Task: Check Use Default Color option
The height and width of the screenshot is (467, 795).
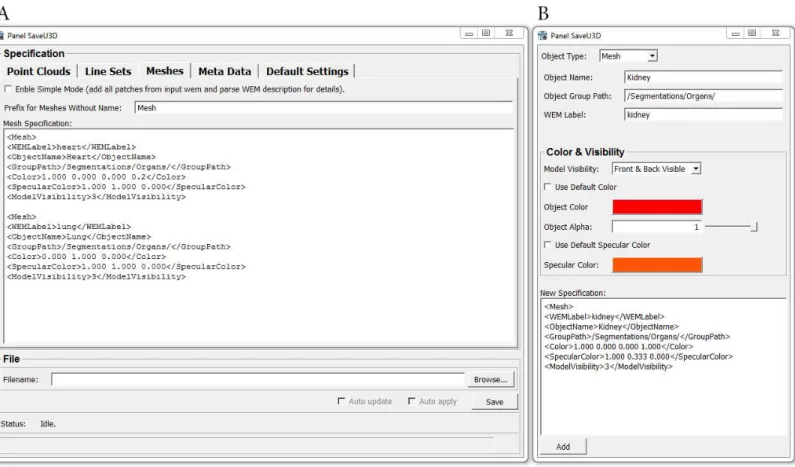Action: pos(548,187)
